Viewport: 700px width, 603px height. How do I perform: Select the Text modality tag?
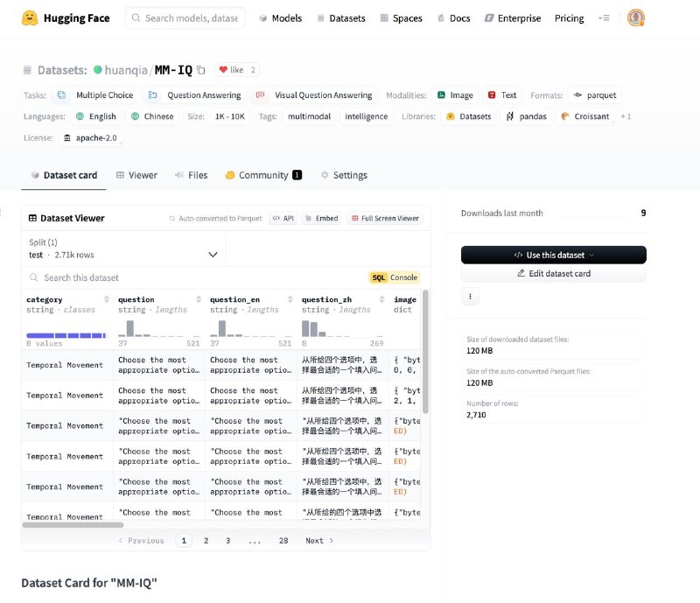502,95
